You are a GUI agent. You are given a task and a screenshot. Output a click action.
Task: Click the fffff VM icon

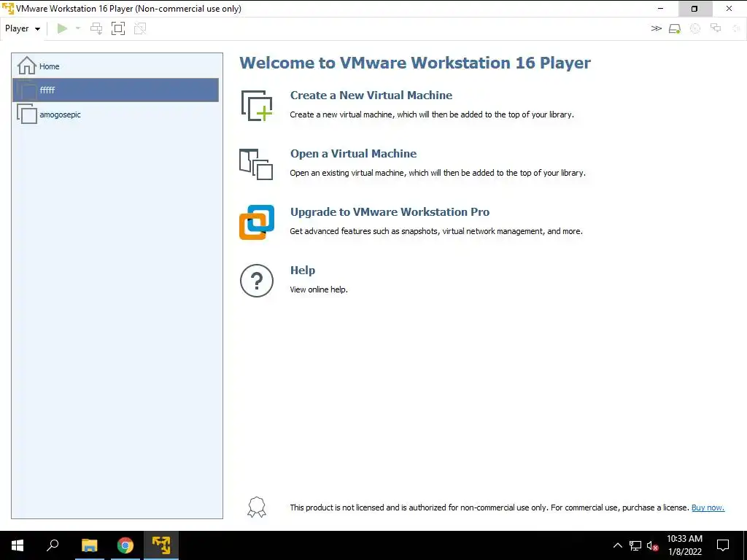point(27,90)
